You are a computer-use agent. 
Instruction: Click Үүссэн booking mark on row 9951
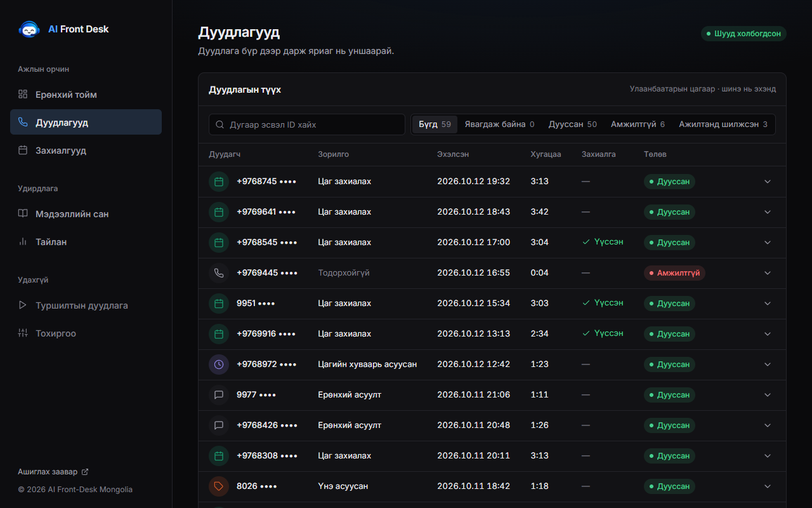603,303
